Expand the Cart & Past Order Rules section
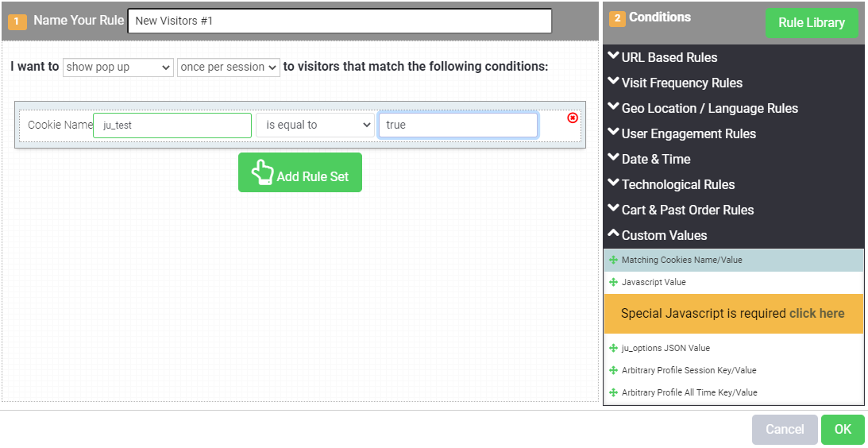868x448 pixels. pos(687,210)
